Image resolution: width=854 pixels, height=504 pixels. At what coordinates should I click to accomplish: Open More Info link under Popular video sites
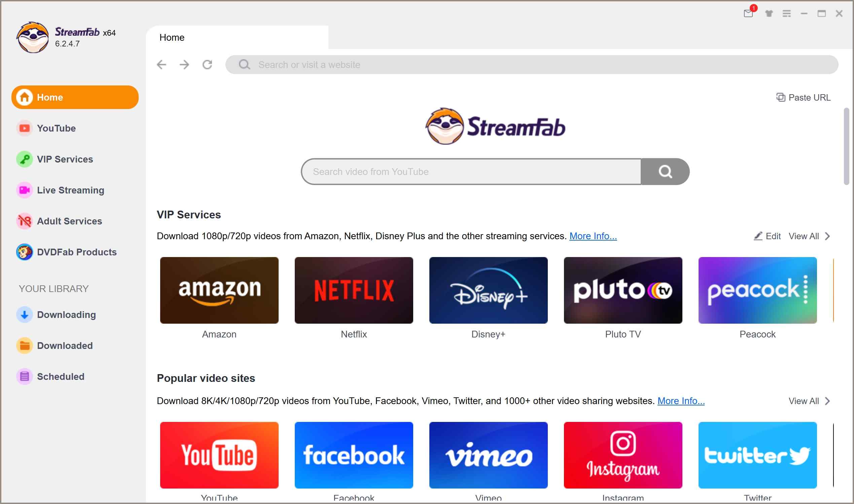click(x=681, y=401)
